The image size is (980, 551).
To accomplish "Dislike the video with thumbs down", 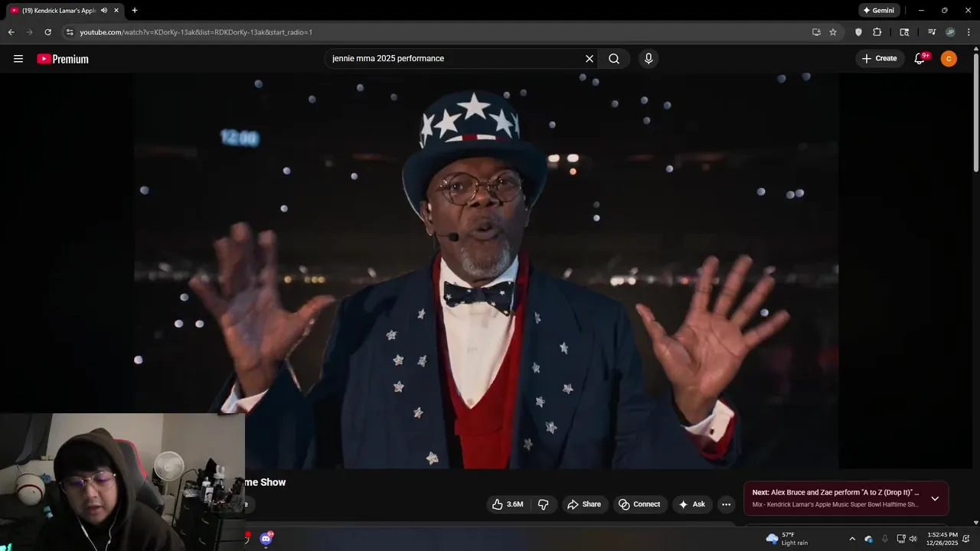I will [x=544, y=504].
